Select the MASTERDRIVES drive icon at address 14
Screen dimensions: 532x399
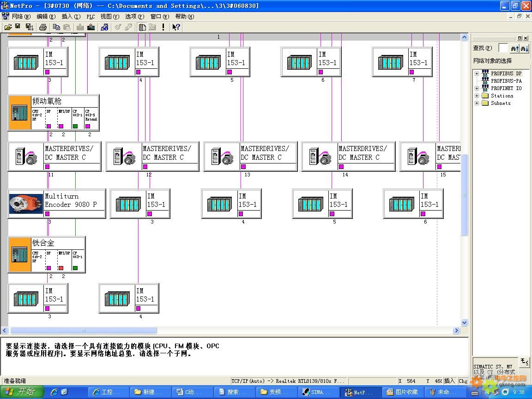[x=320, y=157]
